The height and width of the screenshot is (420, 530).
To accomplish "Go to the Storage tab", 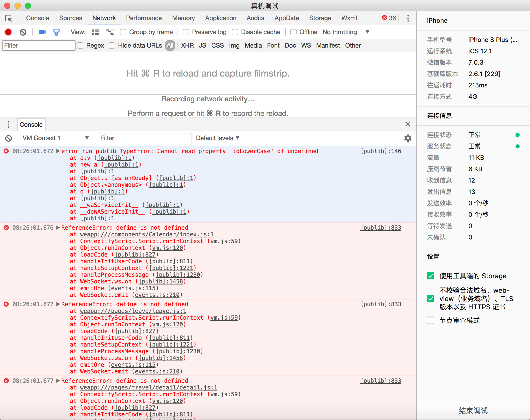I will pyautogui.click(x=320, y=18).
